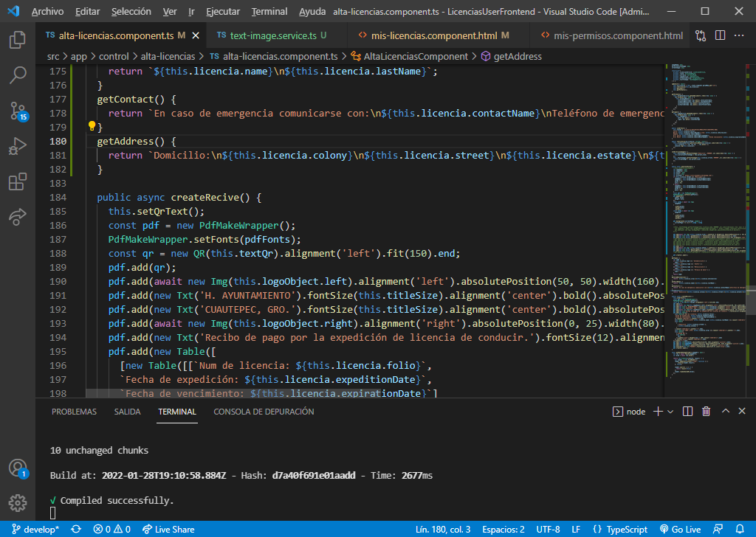Image resolution: width=756 pixels, height=537 pixels.
Task: Click the Open Changes compare icon in the editor title bar
Action: pos(701,35)
